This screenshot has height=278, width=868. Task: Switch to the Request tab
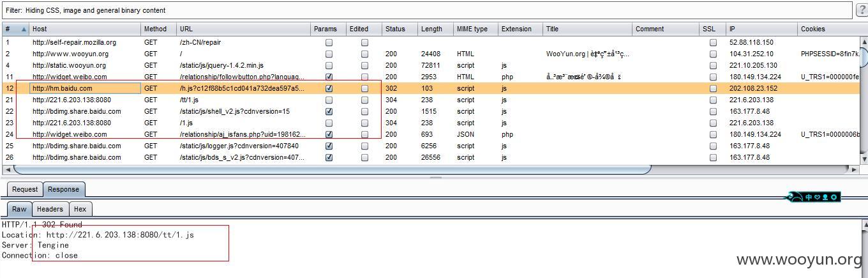coord(25,189)
